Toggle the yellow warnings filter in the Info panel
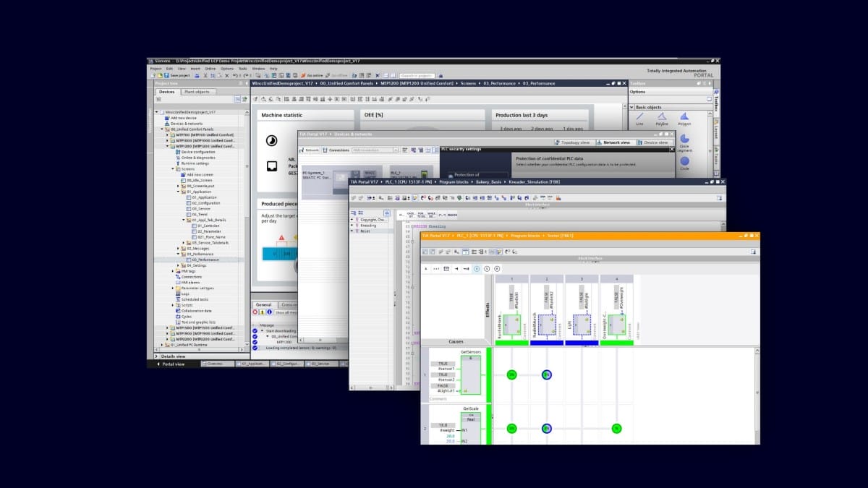 click(262, 312)
